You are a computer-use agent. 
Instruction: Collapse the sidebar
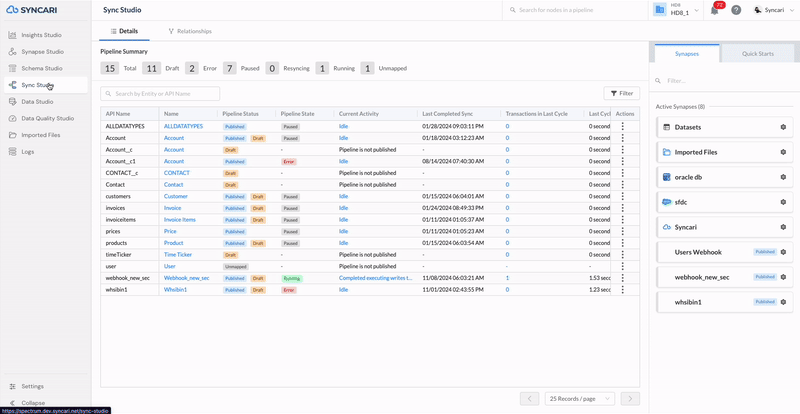[33, 403]
